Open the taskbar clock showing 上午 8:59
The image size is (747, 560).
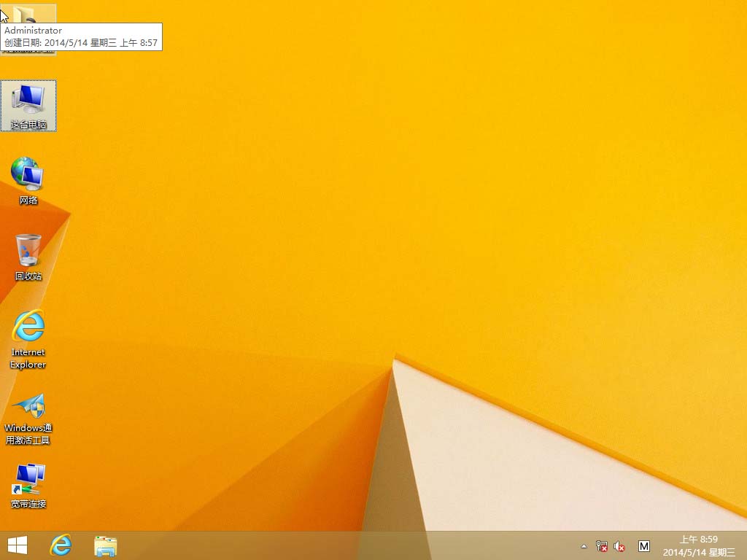point(698,540)
